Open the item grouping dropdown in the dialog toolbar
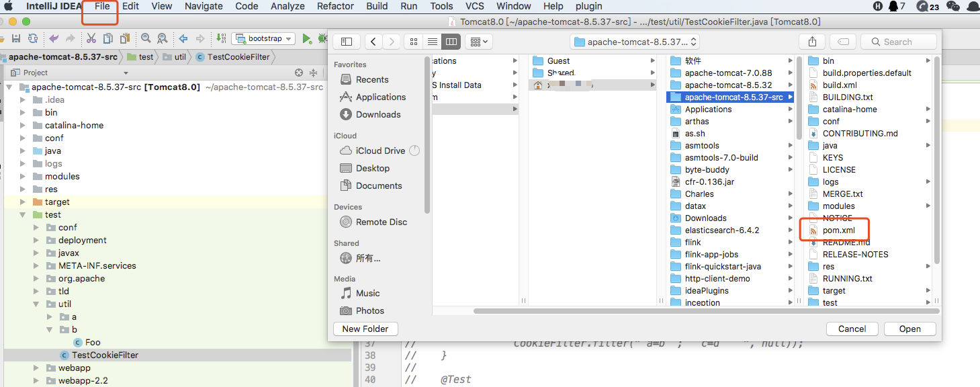 pos(479,42)
